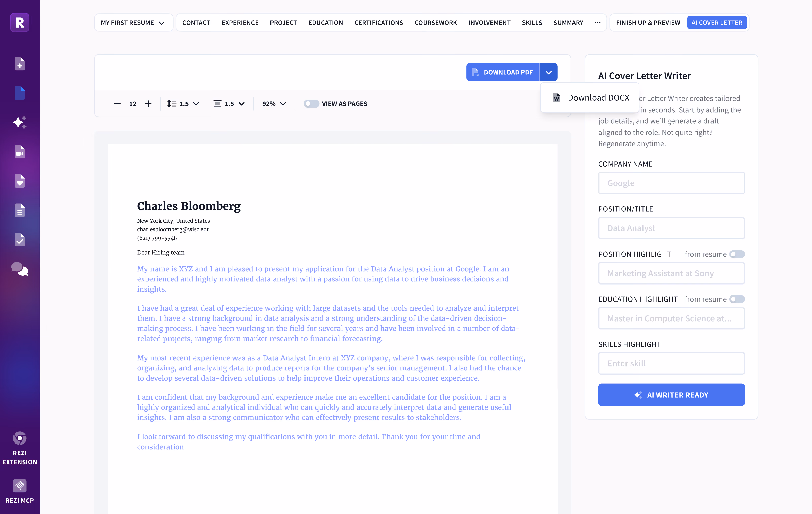The image size is (812, 514).
Task: Go to the Coursework tab
Action: (x=436, y=23)
